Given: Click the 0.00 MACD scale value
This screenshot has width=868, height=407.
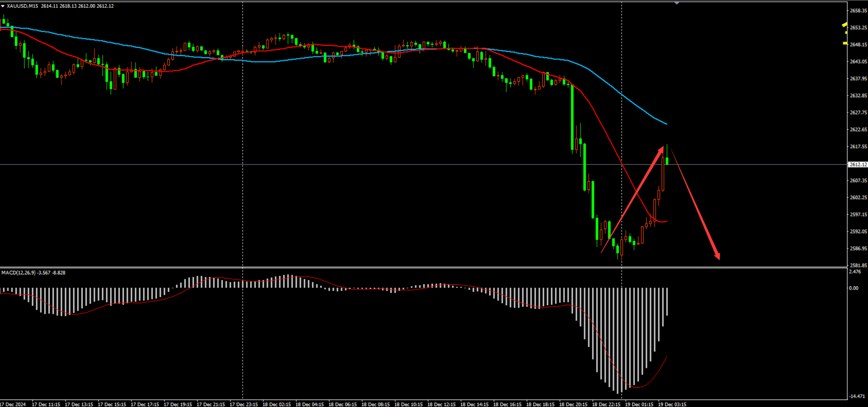Looking at the screenshot, I should point(854,288).
